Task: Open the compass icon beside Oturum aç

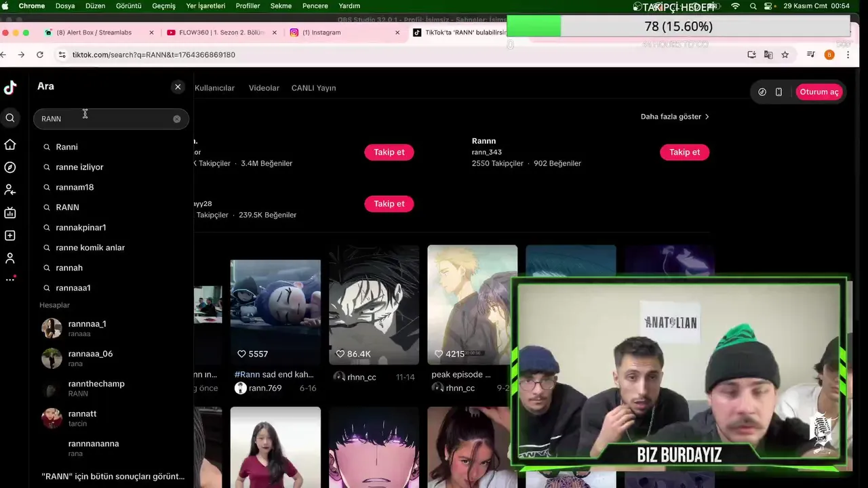Action: pos(762,92)
